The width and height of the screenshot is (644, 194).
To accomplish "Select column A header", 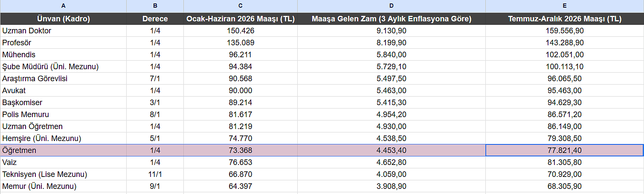I will tap(63, 6).
